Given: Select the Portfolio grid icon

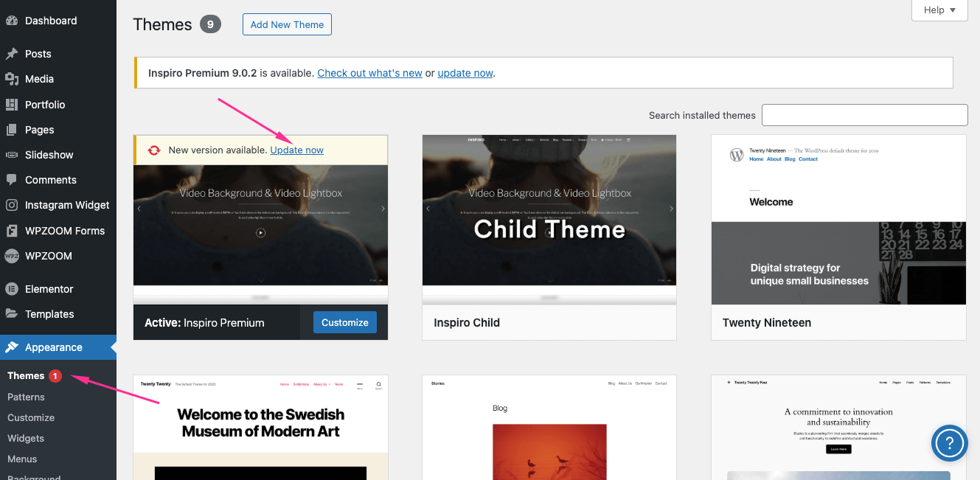Looking at the screenshot, I should [12, 105].
